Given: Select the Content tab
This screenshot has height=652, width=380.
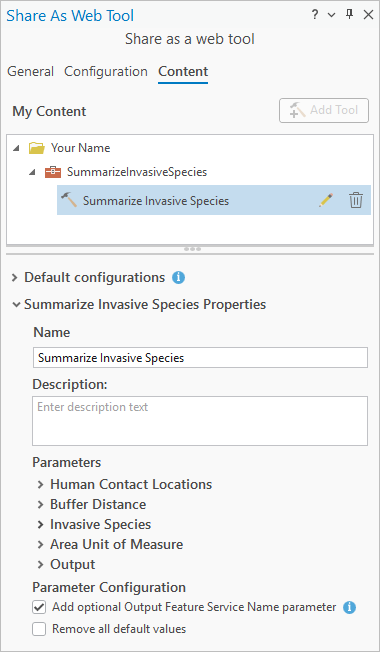Looking at the screenshot, I should [x=183, y=72].
